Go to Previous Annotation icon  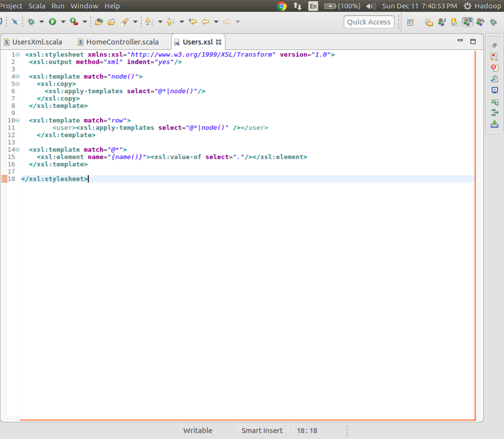170,21
